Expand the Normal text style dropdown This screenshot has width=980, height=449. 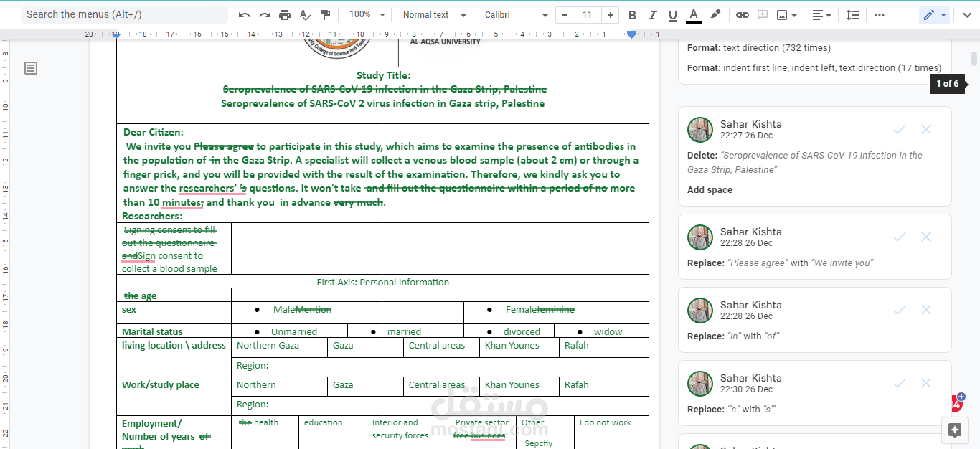(x=433, y=15)
